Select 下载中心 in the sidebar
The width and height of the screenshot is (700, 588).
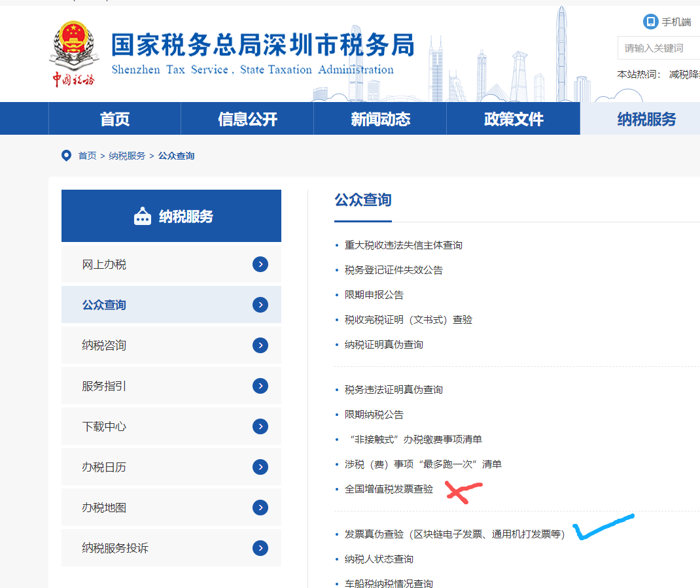click(171, 426)
